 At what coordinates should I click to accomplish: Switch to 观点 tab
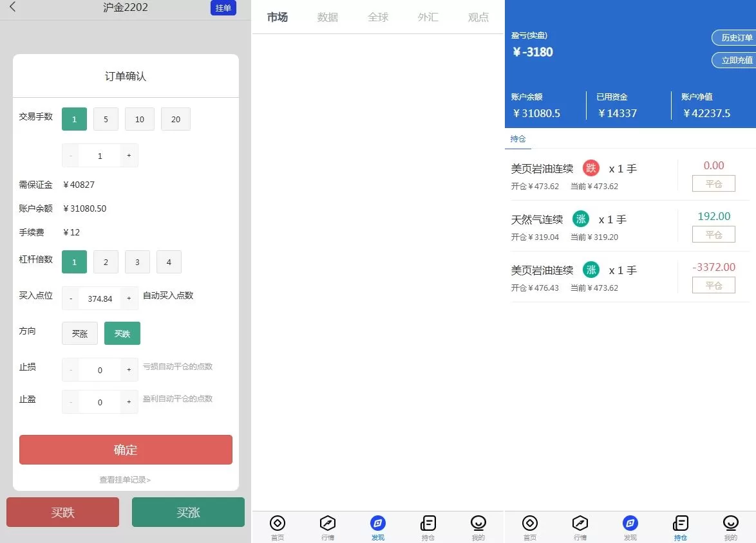[478, 17]
